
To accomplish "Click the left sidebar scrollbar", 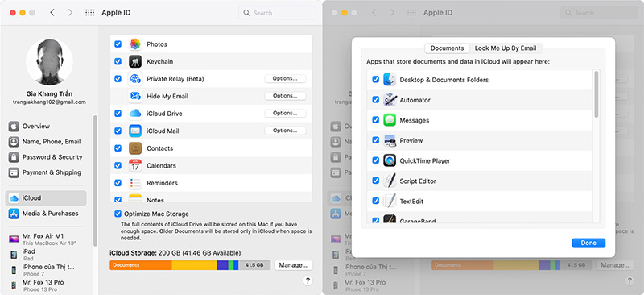I will pyautogui.click(x=95, y=181).
